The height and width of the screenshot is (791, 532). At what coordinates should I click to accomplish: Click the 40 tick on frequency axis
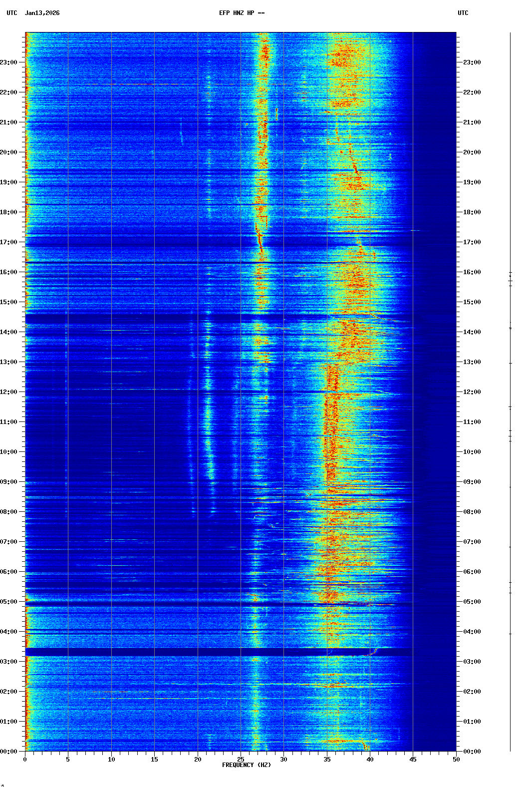tap(370, 759)
